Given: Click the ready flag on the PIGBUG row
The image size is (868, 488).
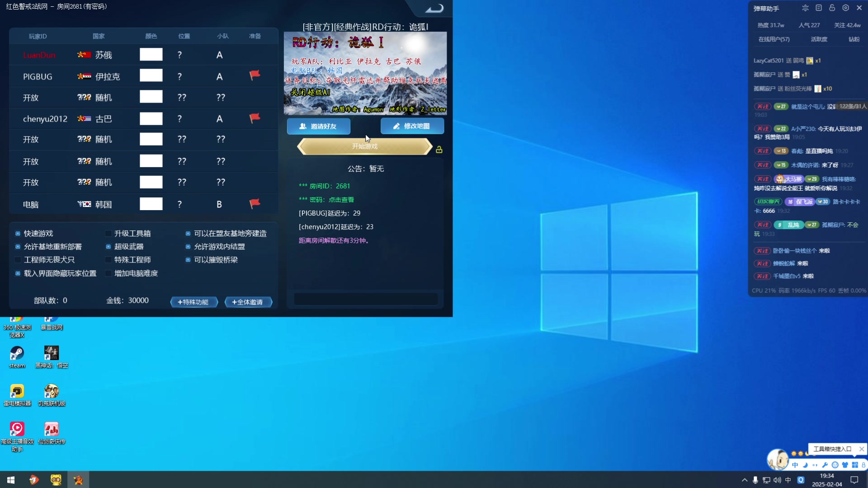Looking at the screenshot, I should click(255, 75).
